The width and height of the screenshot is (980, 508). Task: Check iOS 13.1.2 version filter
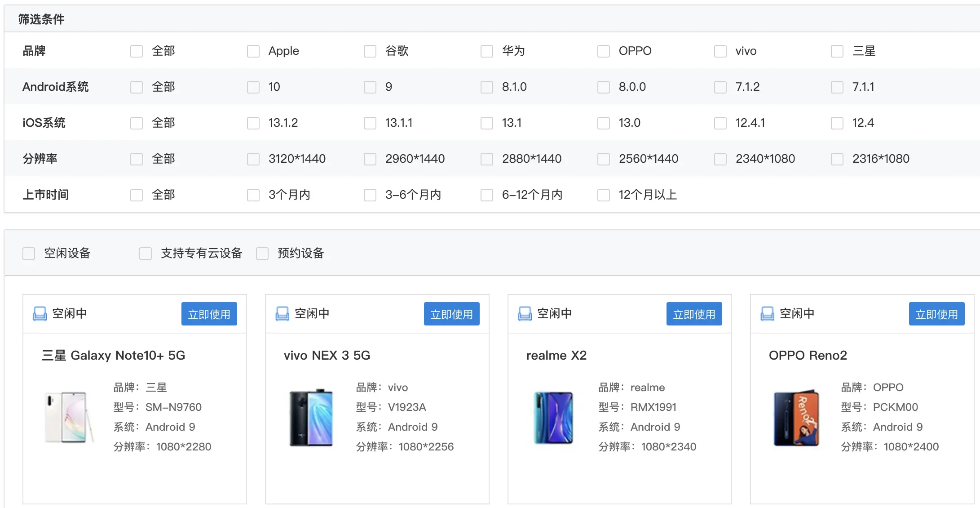click(253, 123)
